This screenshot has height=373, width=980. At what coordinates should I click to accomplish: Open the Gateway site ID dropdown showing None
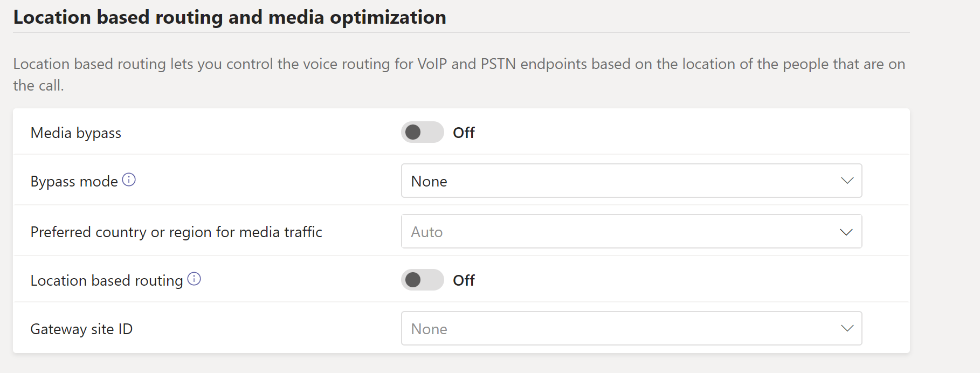[x=620, y=328]
